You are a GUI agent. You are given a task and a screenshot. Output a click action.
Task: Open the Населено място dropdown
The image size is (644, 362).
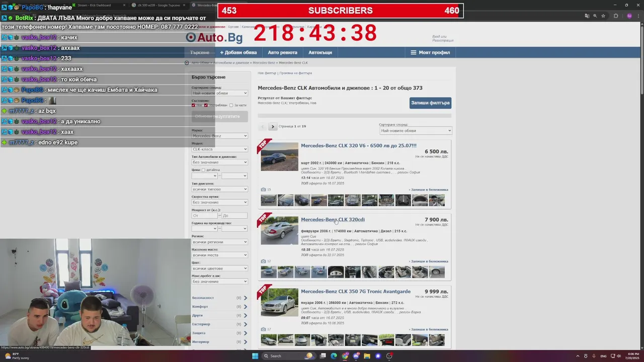point(219,255)
